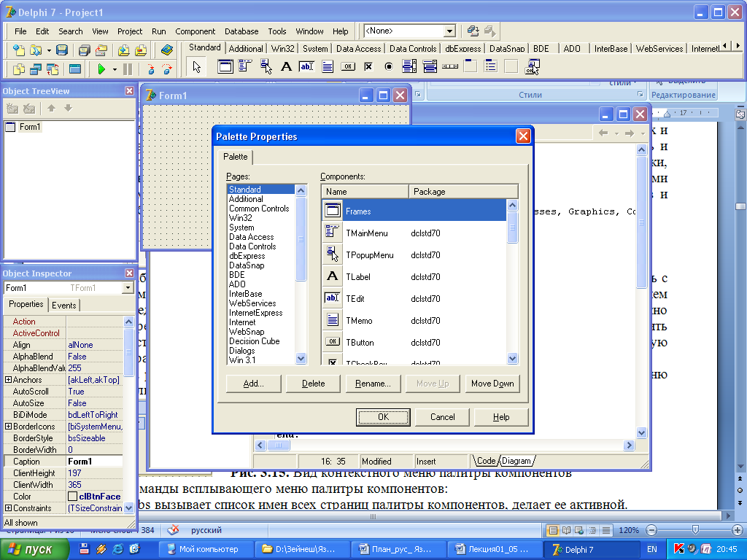Screen dimensions: 747x560
Task: Select the Label component in palette
Action: pyautogui.click(x=286, y=67)
